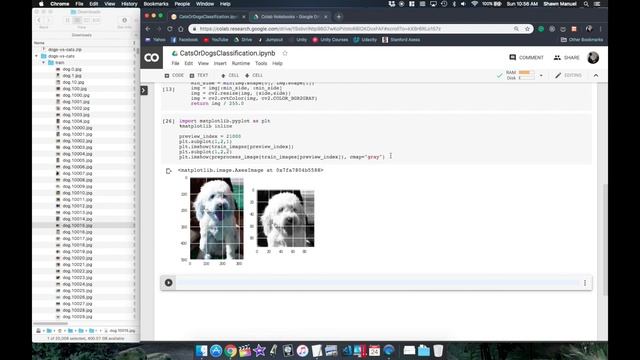The image size is (640, 360).
Task: Reload the Colab page
Action: (x=170, y=29)
